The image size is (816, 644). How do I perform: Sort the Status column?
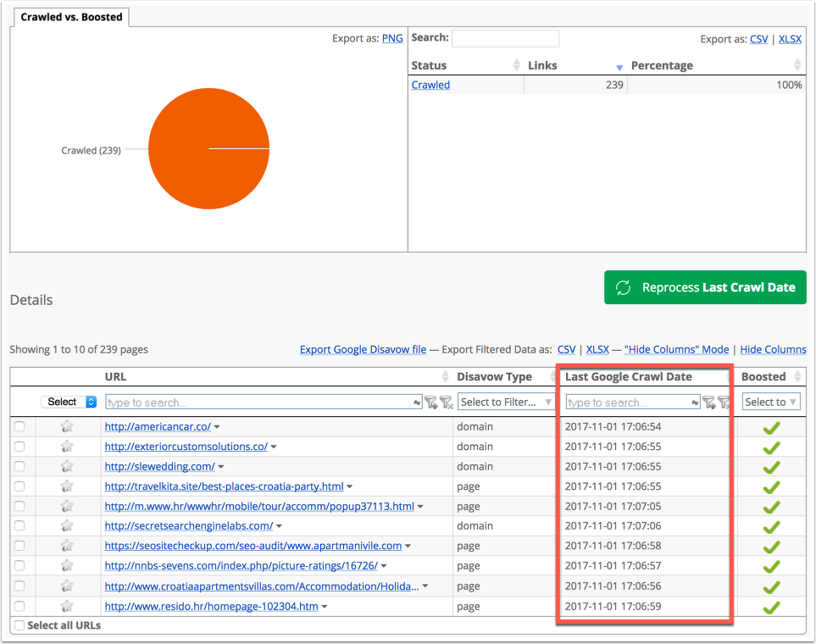(516, 65)
